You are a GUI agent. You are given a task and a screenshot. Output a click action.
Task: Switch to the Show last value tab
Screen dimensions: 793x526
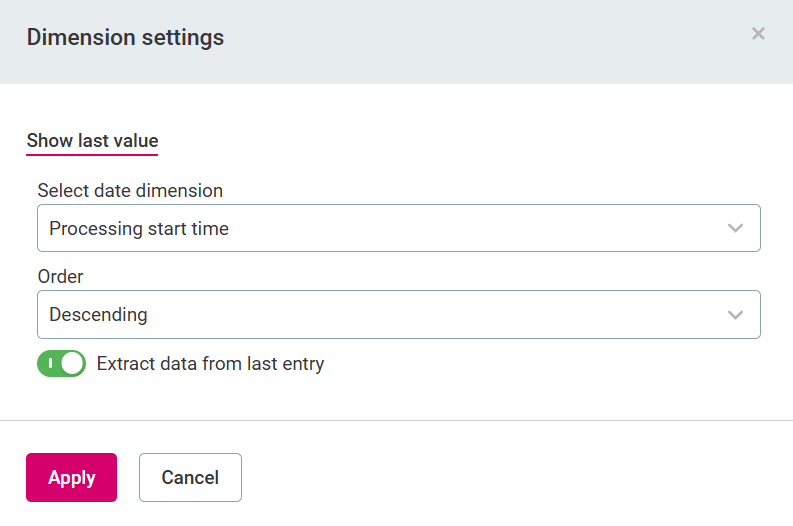pyautogui.click(x=92, y=141)
